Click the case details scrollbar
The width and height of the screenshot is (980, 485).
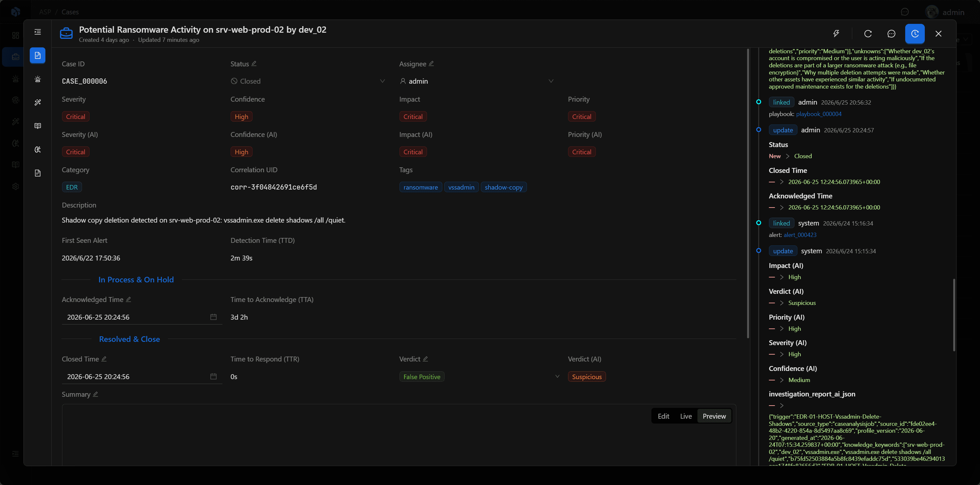pos(748,193)
